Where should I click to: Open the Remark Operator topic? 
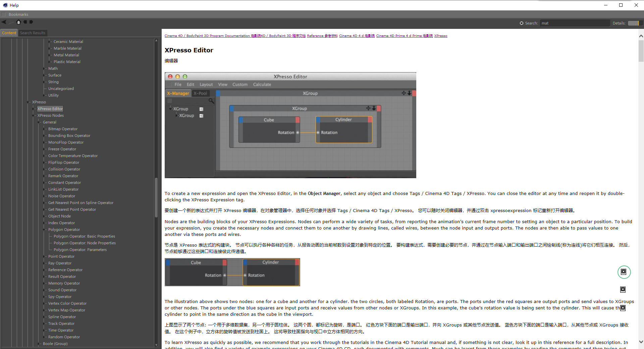pos(63,176)
